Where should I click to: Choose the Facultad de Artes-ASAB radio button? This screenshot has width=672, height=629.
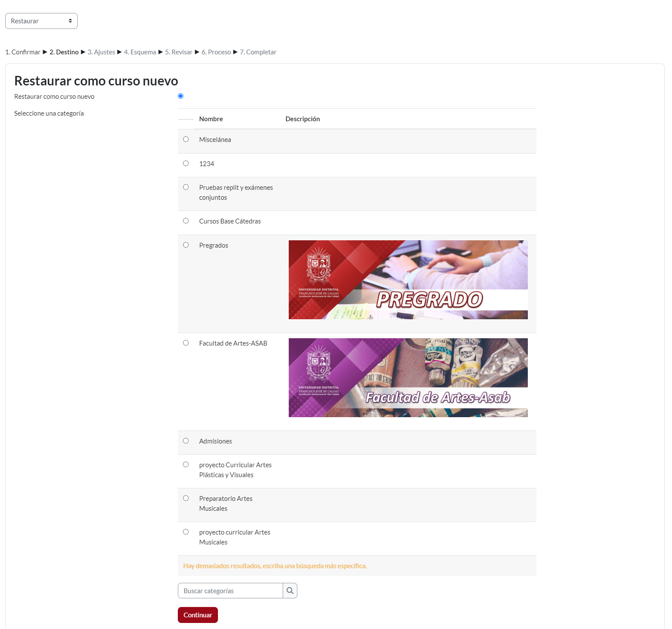[186, 343]
